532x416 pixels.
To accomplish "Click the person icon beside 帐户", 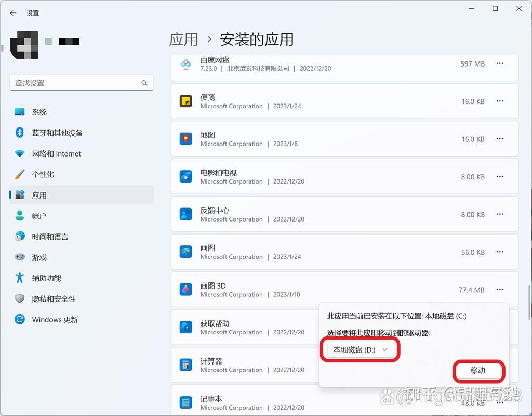I will click(x=20, y=215).
